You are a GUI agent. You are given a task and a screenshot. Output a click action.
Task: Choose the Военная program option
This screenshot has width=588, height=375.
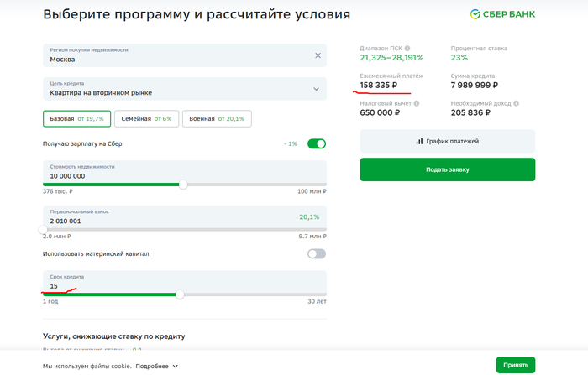tap(217, 119)
